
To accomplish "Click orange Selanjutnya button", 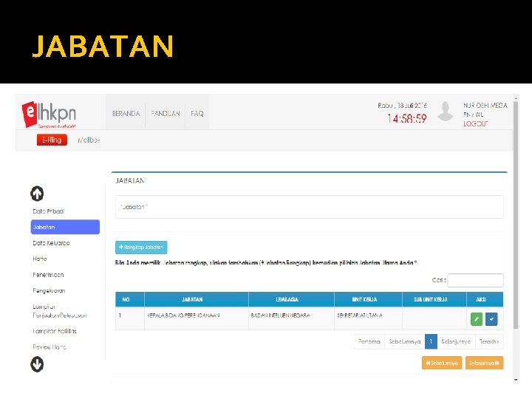I will tap(484, 363).
